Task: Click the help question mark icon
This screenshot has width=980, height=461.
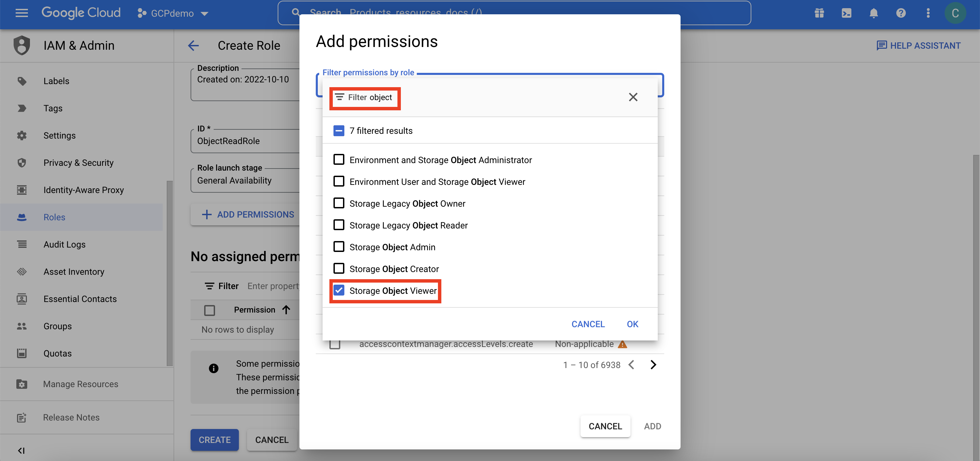Action: [900, 13]
